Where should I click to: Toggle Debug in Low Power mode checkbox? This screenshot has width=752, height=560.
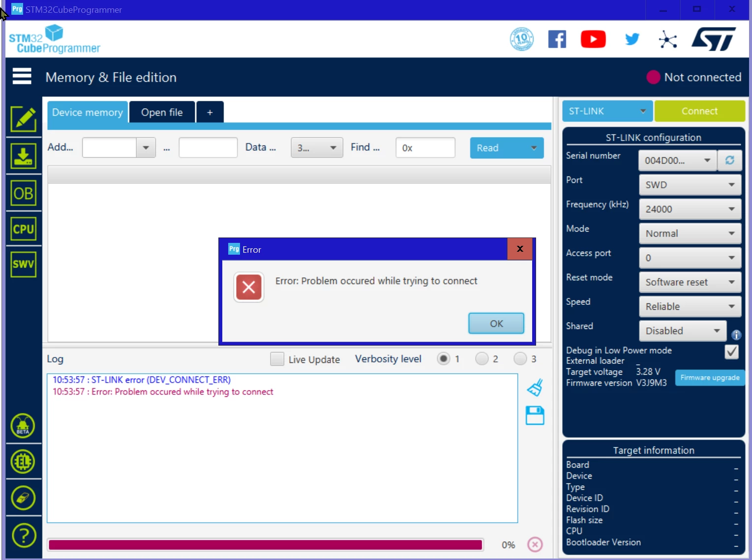(732, 352)
